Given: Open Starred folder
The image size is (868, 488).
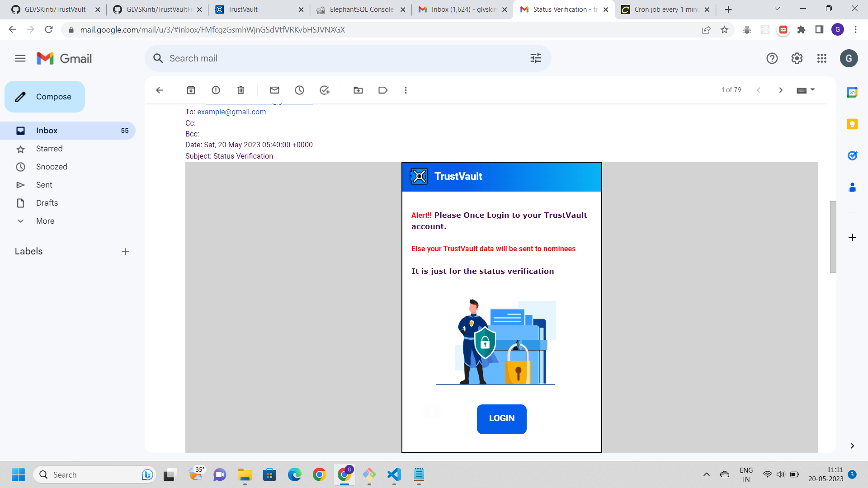Looking at the screenshot, I should (x=68, y=149).
